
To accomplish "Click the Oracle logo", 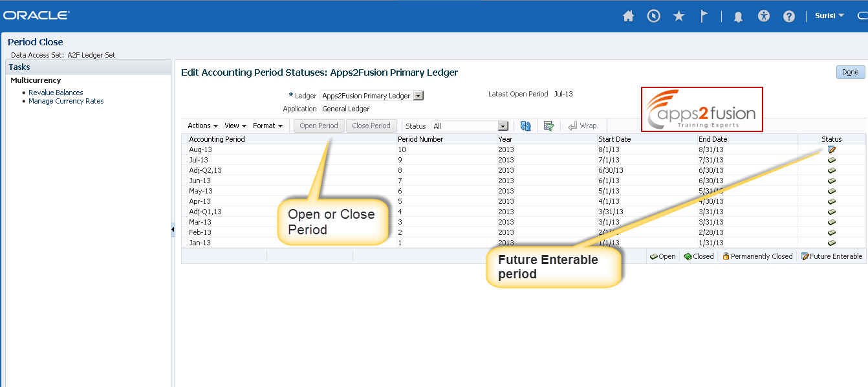I will pyautogui.click(x=36, y=15).
